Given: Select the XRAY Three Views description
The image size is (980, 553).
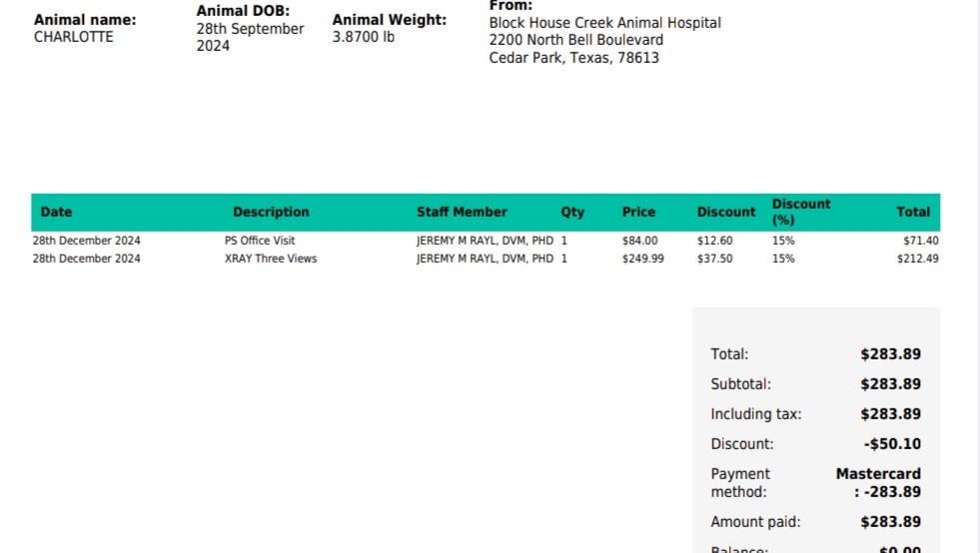Looking at the screenshot, I should 271,259.
